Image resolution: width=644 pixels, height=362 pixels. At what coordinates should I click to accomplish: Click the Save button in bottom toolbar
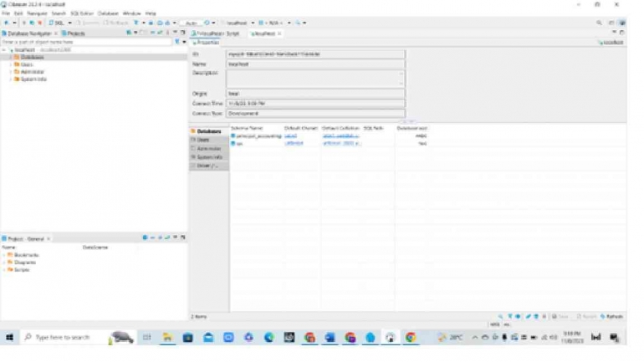pyautogui.click(x=560, y=317)
